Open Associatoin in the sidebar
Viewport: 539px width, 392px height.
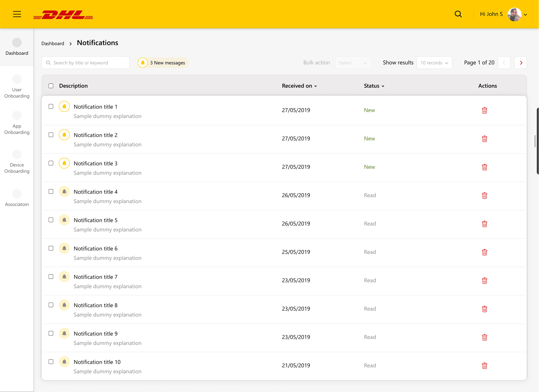point(17,198)
